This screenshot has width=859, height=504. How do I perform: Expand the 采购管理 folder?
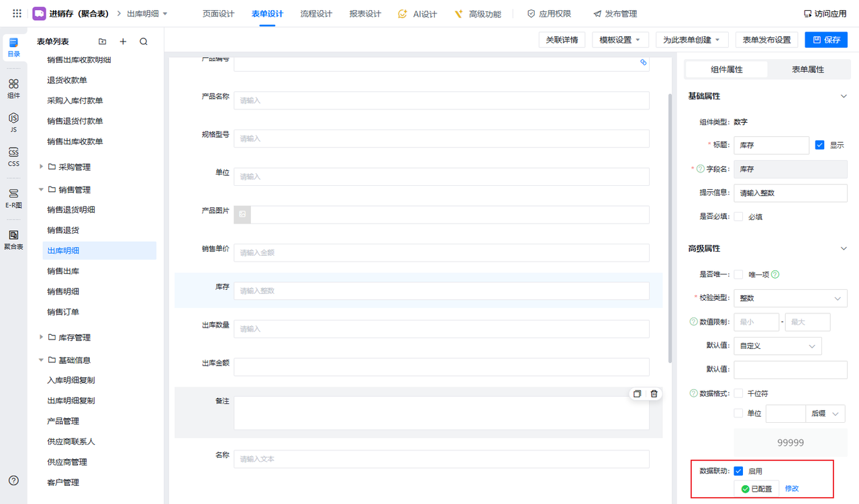pyautogui.click(x=42, y=166)
